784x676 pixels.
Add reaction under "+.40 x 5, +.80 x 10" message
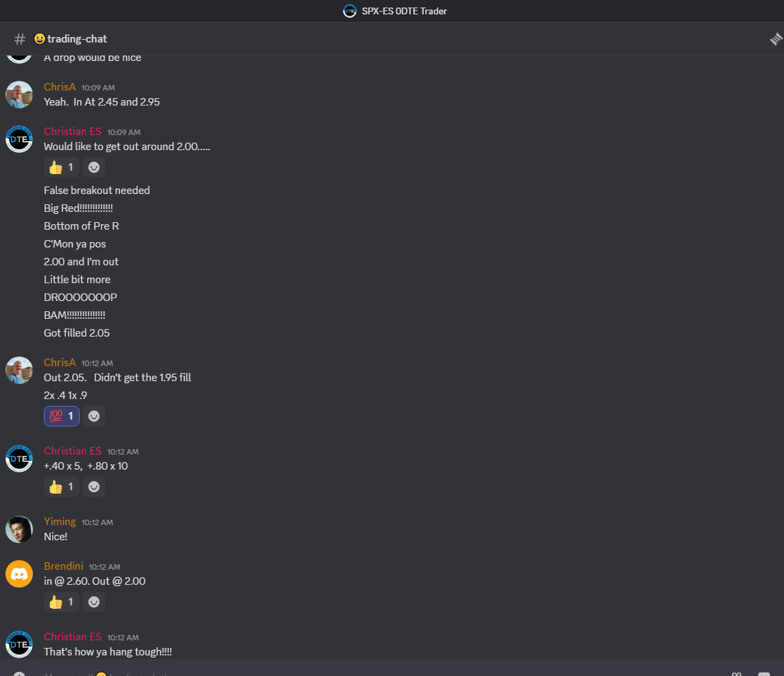tap(94, 487)
